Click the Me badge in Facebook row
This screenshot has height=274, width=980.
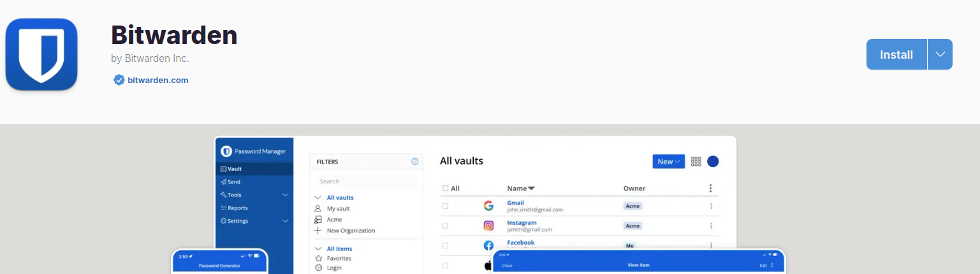pos(630,245)
